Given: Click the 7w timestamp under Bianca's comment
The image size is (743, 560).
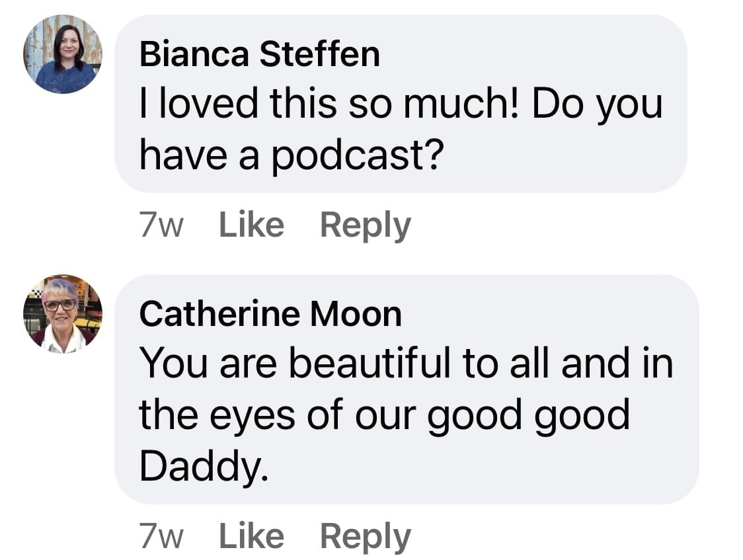Looking at the screenshot, I should click(x=161, y=225).
